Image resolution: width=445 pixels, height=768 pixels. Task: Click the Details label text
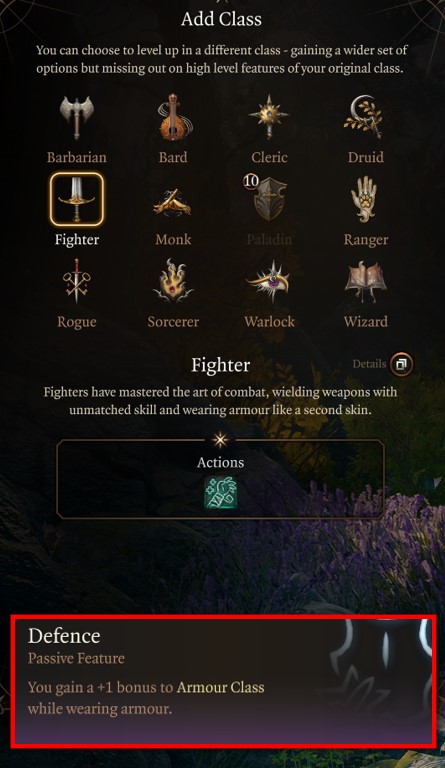click(369, 364)
